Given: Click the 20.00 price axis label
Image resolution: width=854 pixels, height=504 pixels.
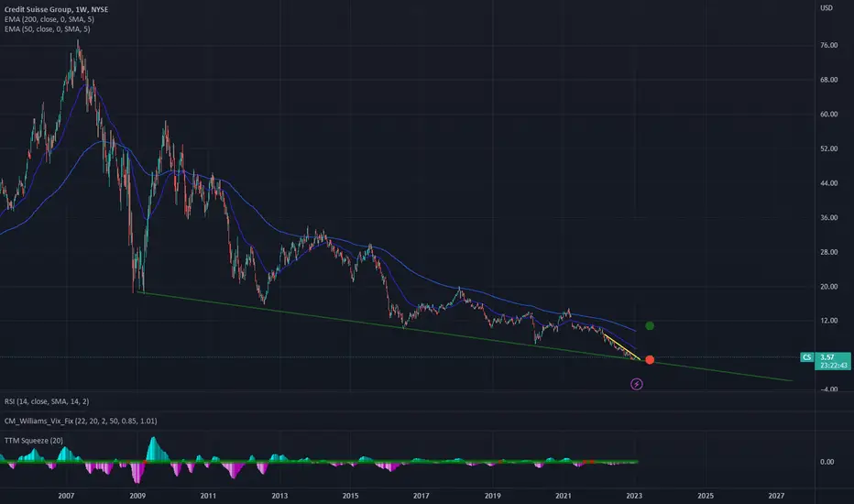Looking at the screenshot, I should click(829, 287).
